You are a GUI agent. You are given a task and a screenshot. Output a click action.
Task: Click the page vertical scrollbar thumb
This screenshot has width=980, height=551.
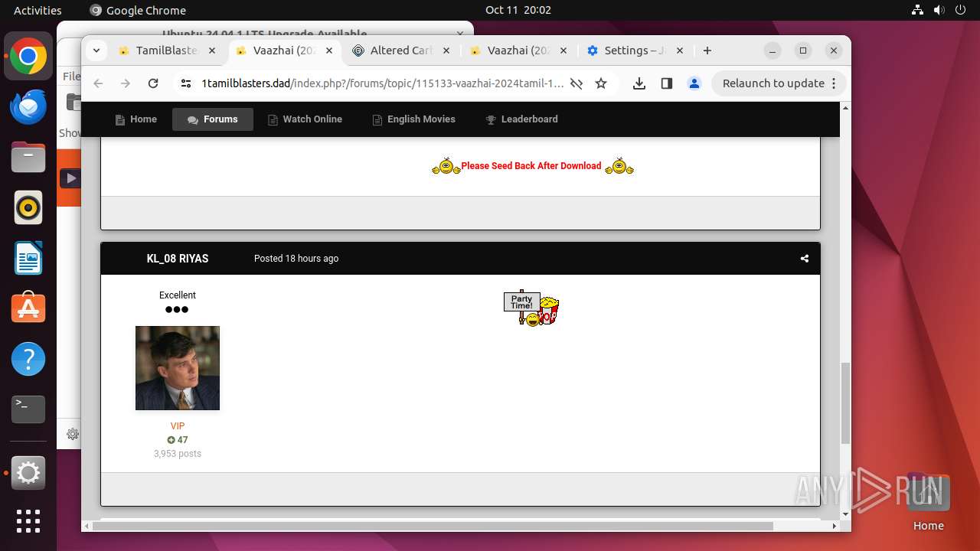(845, 403)
